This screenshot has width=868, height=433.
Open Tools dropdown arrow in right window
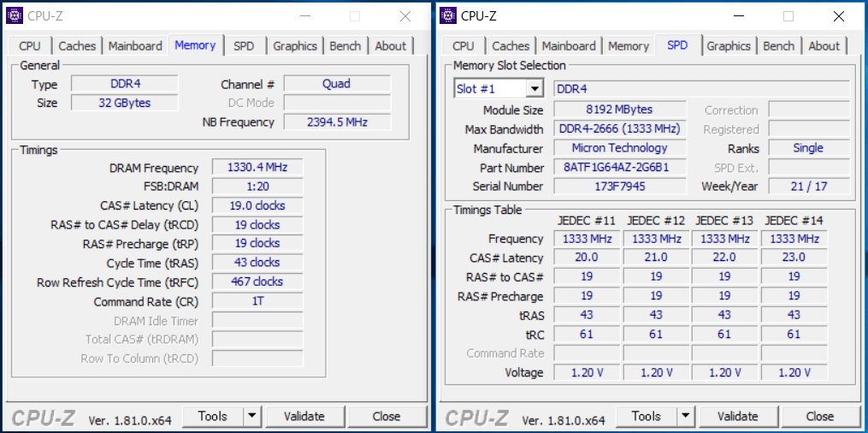[x=685, y=416]
